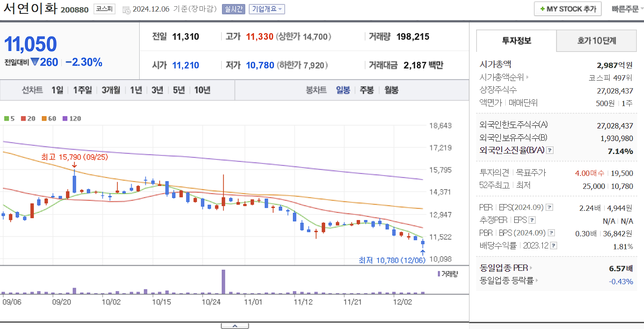The image size is (644, 329).
Task: Open the help icon beside 배당수익률 2023.12
Action: pos(554,246)
